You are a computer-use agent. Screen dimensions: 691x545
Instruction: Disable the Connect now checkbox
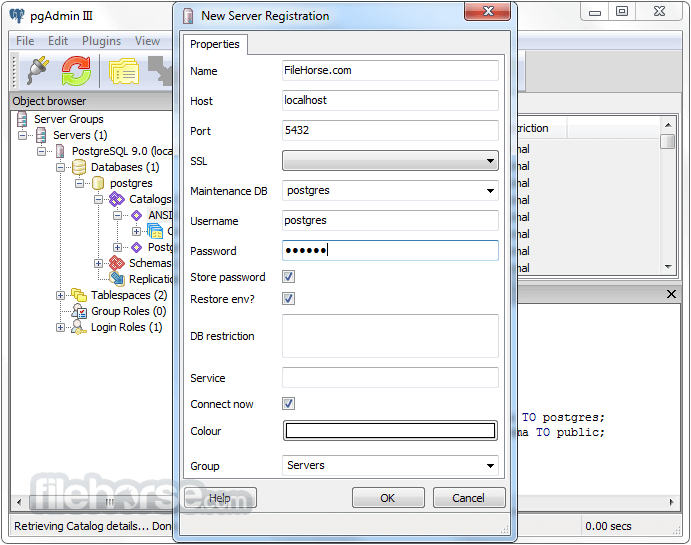(x=288, y=404)
